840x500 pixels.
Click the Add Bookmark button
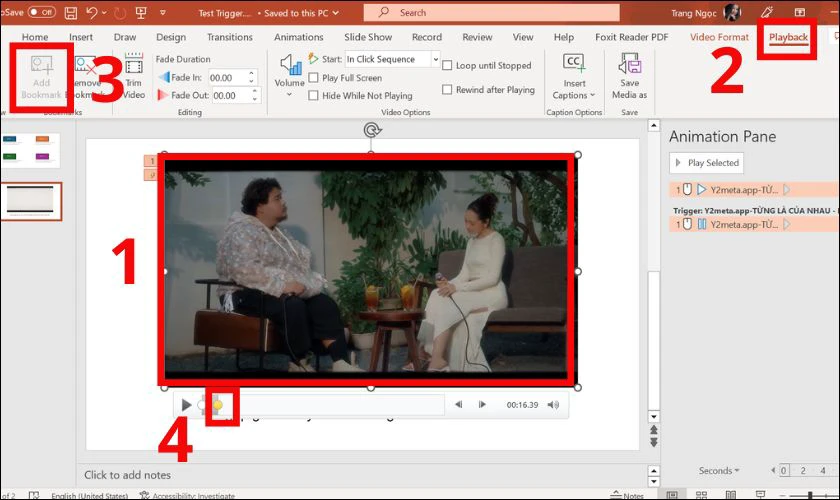tap(41, 78)
